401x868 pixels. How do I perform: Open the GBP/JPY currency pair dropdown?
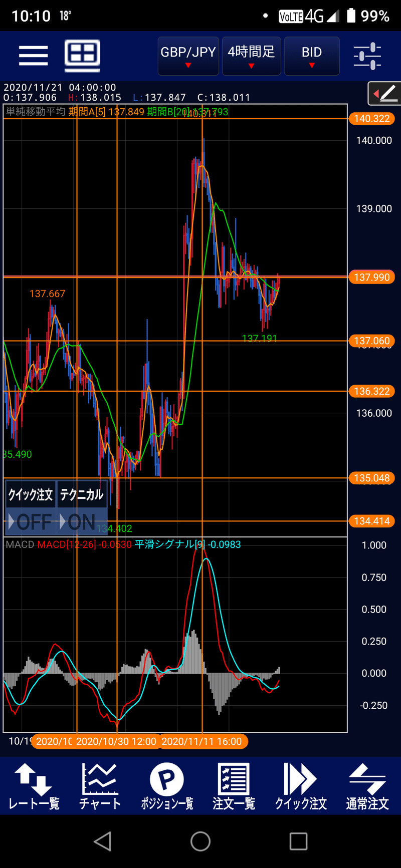point(188,56)
